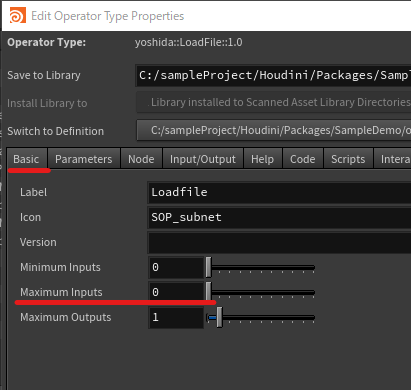Click the Maximum Inputs slider handle

(x=209, y=291)
